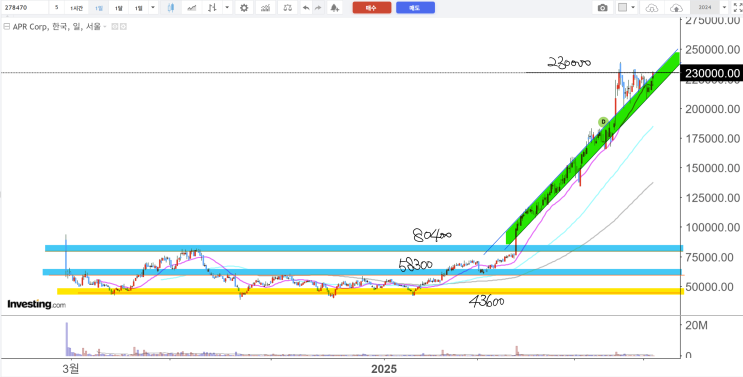Open chart settings gear icon
The width and height of the screenshot is (743, 377).
point(244,8)
